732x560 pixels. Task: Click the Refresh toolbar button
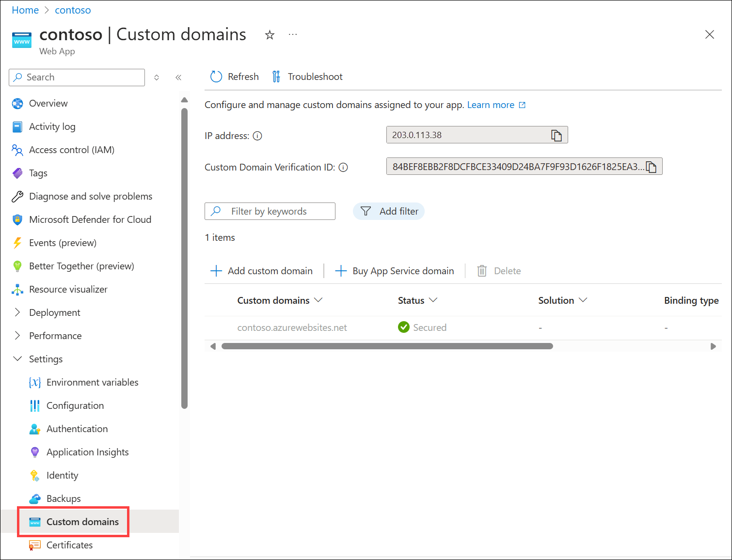point(235,77)
